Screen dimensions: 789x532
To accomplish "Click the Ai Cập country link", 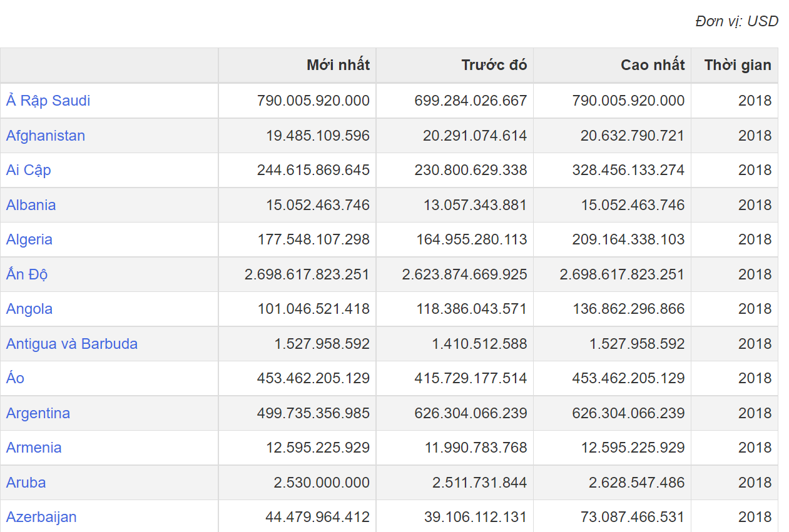I will pyautogui.click(x=29, y=170).
